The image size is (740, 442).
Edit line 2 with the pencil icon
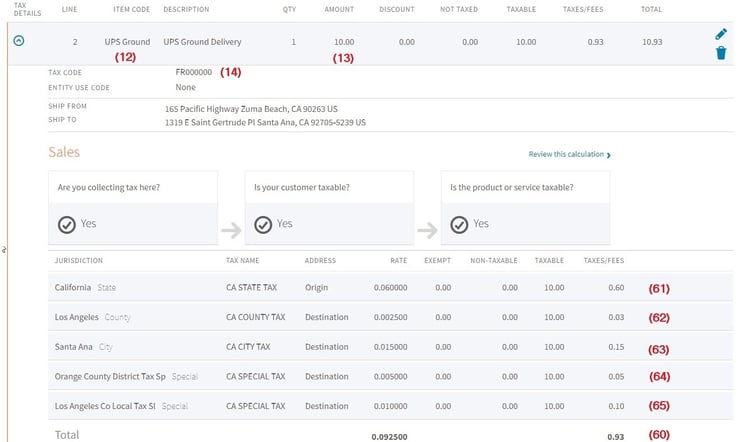click(721, 33)
